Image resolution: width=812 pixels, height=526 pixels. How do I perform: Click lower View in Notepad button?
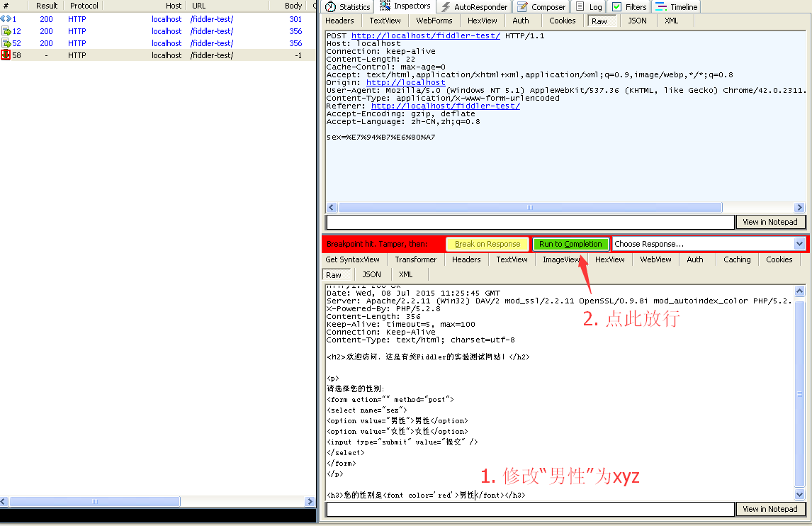click(770, 509)
